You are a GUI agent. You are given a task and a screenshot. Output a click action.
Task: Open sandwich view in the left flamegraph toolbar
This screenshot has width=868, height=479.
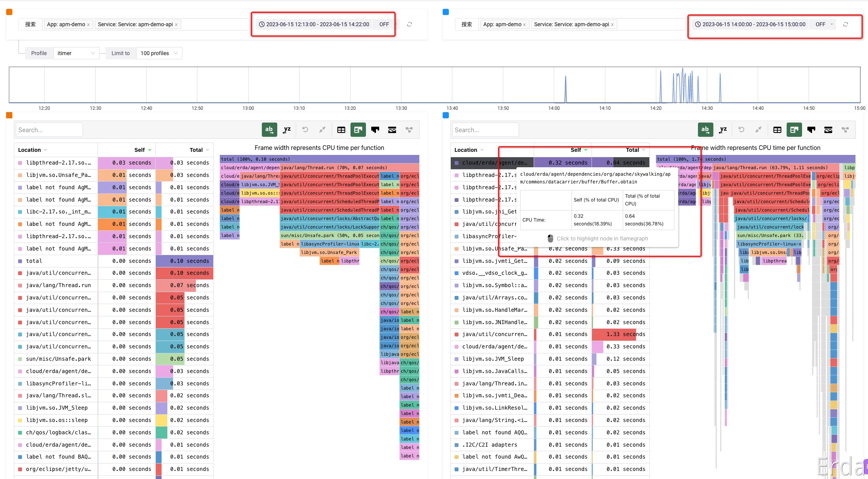(x=392, y=130)
